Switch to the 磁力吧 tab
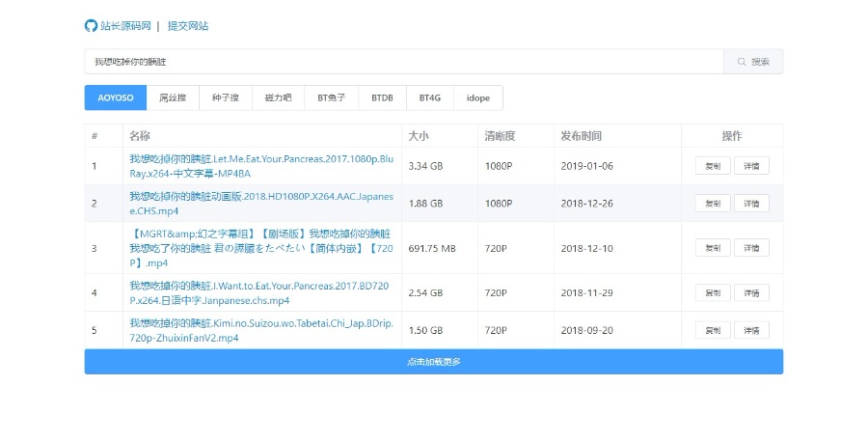 click(278, 97)
